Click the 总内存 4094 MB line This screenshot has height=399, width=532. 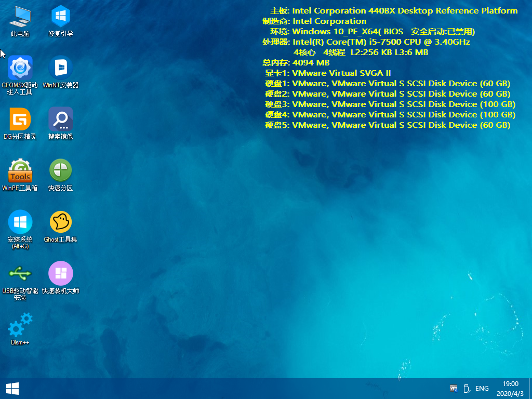coord(296,63)
